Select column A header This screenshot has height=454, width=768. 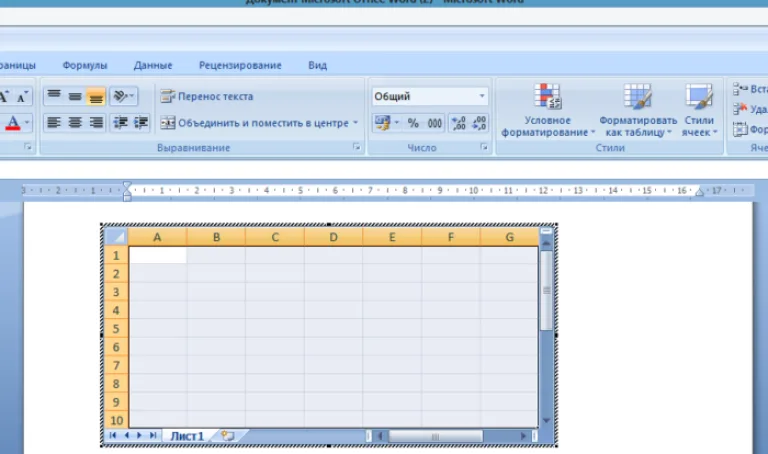(x=157, y=237)
